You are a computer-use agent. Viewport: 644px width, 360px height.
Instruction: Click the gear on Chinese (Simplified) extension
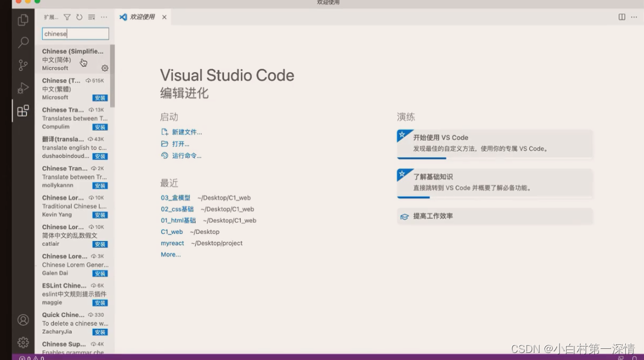[x=105, y=68]
